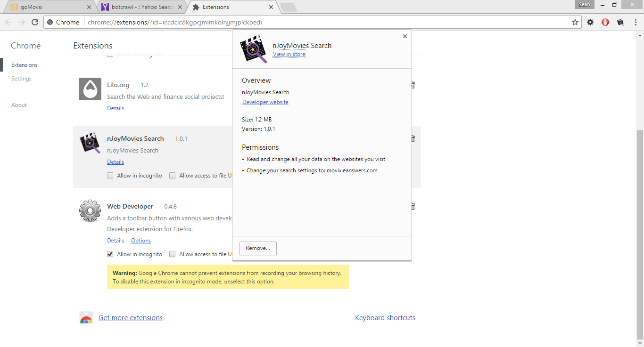Screen dimensions: 644x347
Task: Close the goMovix tab
Action: click(89, 7)
